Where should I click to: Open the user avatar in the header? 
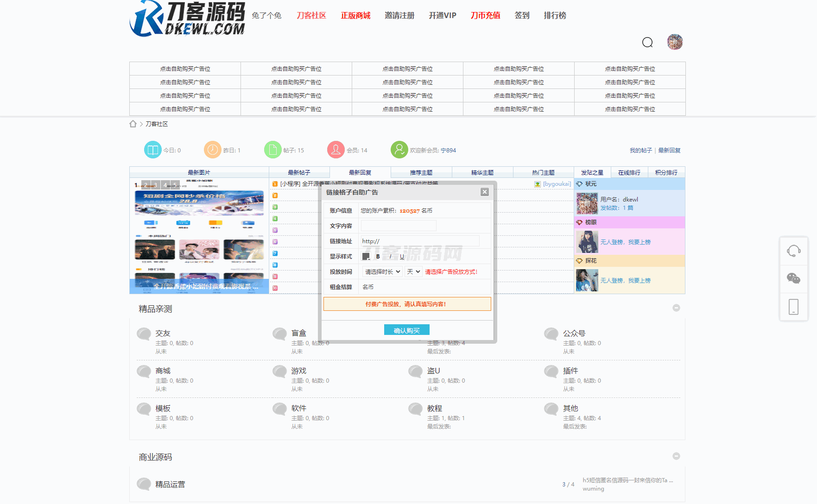(675, 42)
